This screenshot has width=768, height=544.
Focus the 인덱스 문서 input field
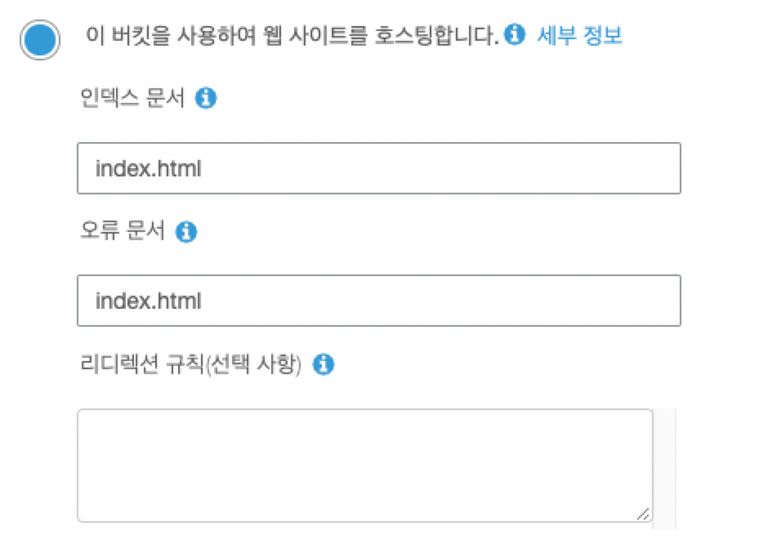point(379,168)
